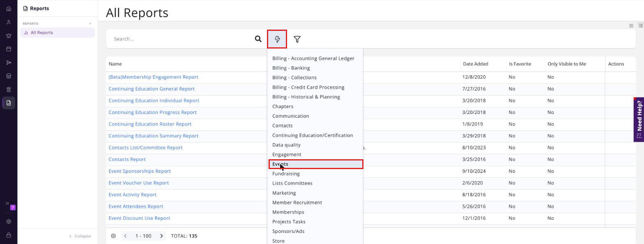Image resolution: width=644 pixels, height=244 pixels.
Task: Open (Beta)Membership Engagement Report
Action: 153,77
